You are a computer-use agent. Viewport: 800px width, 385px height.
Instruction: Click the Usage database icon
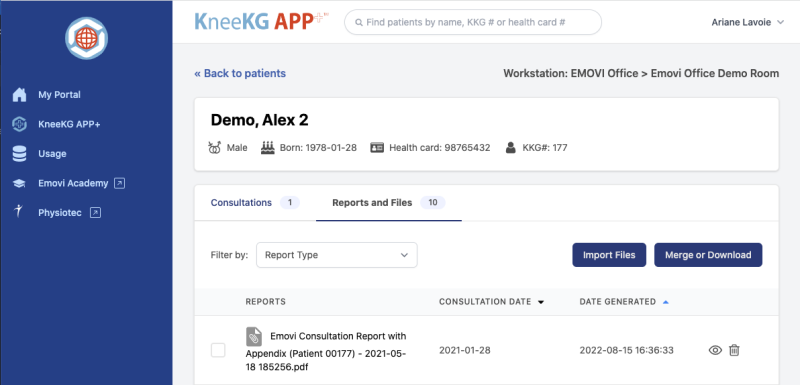pyautogui.click(x=19, y=153)
